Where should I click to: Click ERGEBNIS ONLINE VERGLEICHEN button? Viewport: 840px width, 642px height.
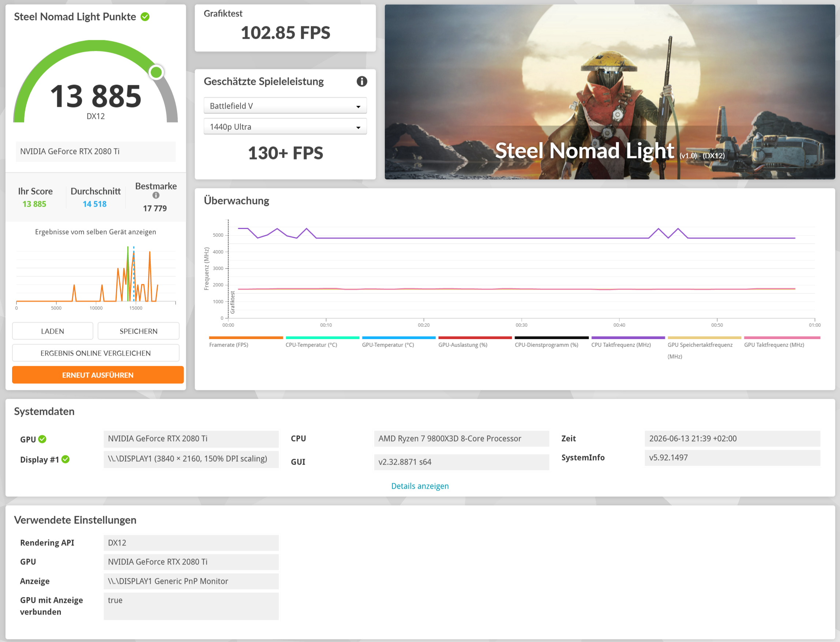(95, 353)
